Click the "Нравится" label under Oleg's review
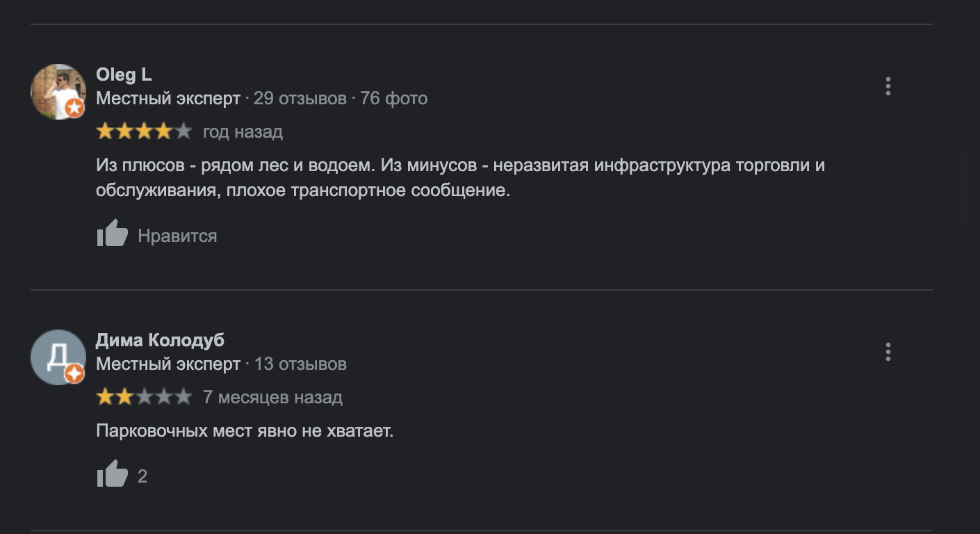980x534 pixels. [x=177, y=236]
